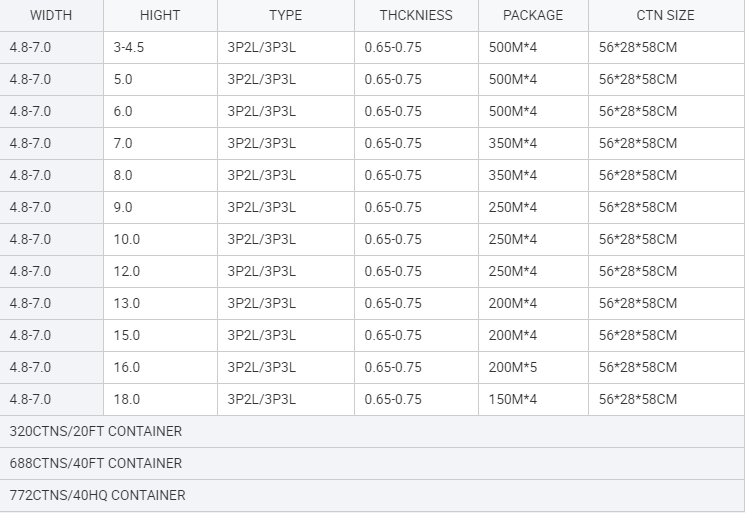Click the WIDTH column header

click(x=51, y=15)
